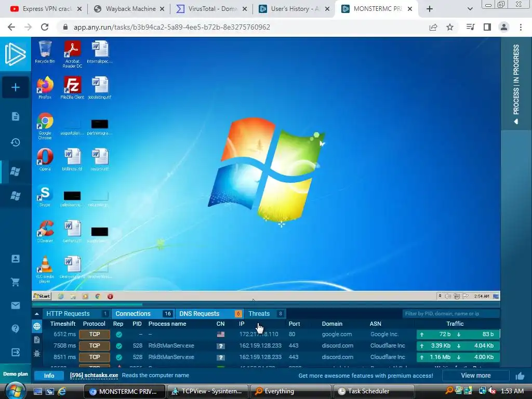Open Recycle Bin on the VM desktop
Image resolution: width=532 pixels, height=399 pixels.
click(x=45, y=52)
